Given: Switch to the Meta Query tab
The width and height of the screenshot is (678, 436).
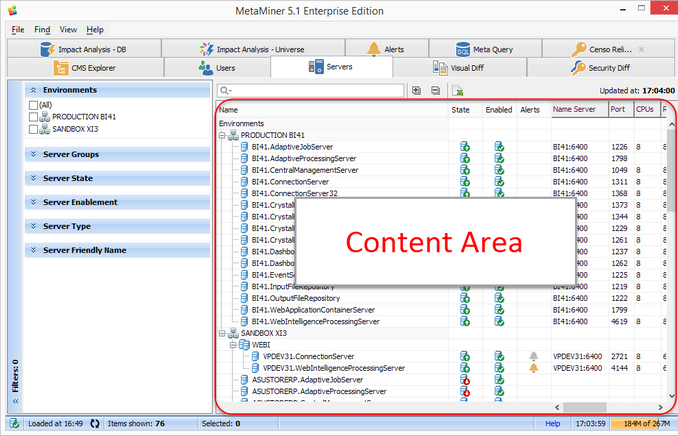Looking at the screenshot, I should (485, 49).
